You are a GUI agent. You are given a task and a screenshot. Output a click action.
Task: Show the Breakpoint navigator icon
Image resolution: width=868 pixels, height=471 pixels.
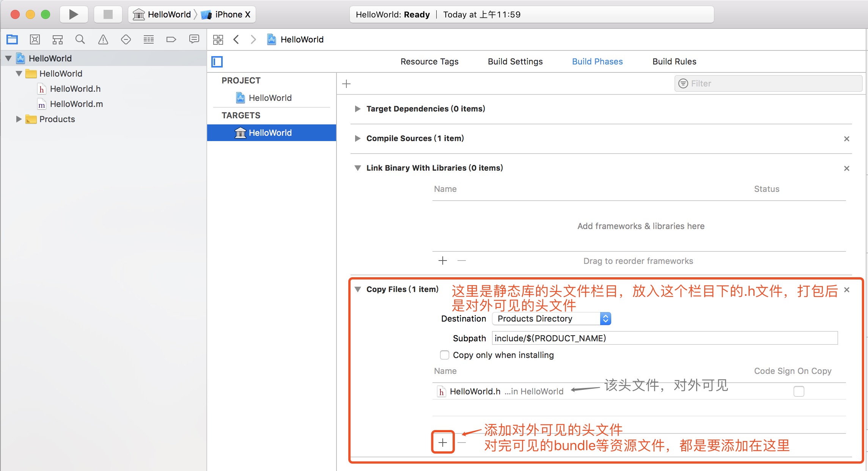[171, 39]
